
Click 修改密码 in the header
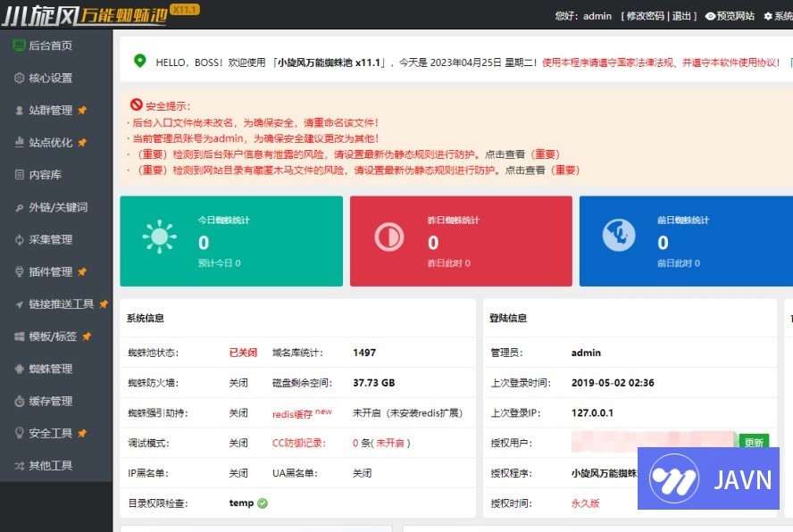(646, 16)
